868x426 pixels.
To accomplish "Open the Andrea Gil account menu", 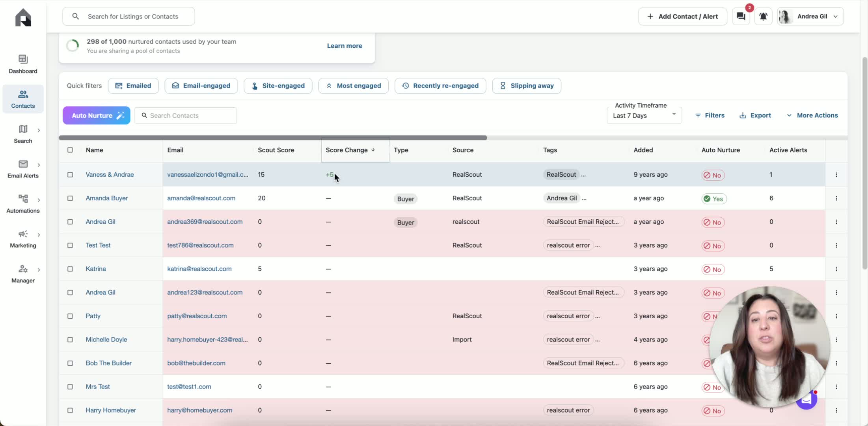I will 810,17.
